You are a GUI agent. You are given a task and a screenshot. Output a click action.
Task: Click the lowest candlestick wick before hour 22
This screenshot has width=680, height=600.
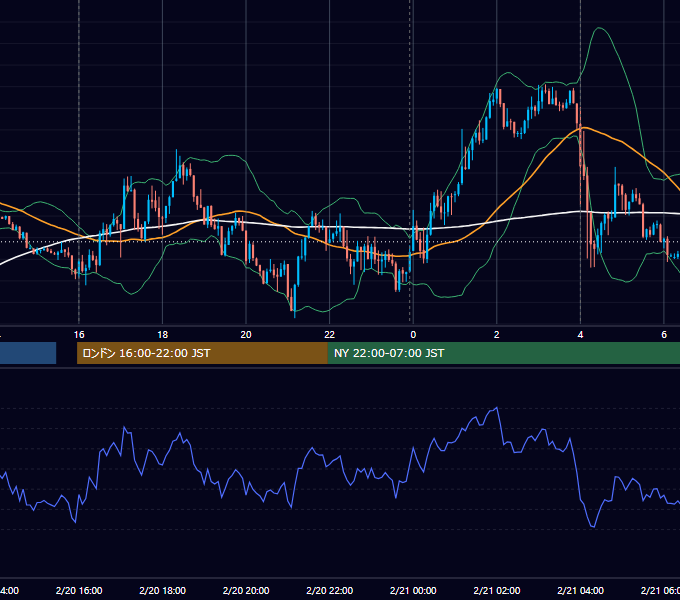pos(295,314)
